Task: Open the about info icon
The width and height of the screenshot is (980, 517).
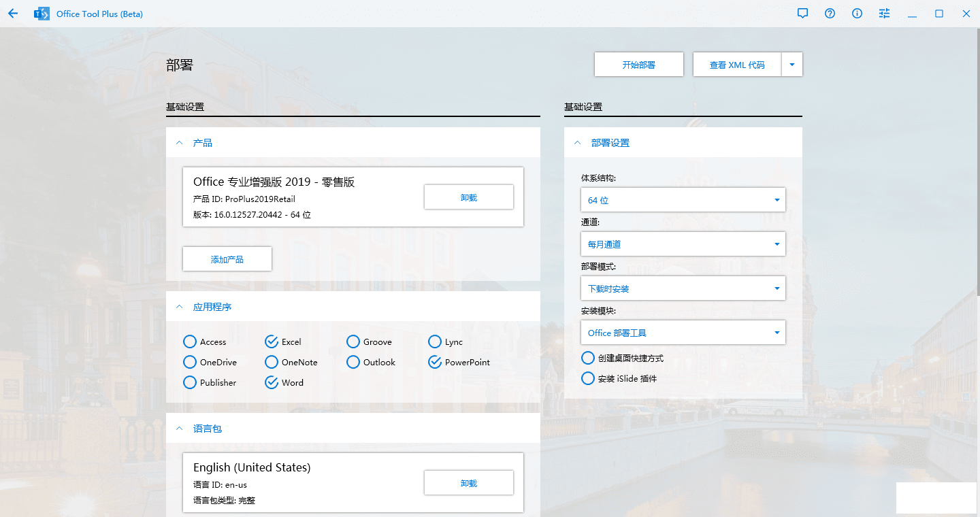Action: point(857,14)
